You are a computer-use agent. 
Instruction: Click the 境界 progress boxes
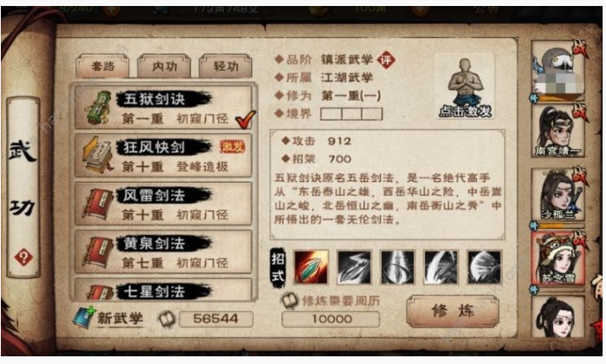[351, 114]
